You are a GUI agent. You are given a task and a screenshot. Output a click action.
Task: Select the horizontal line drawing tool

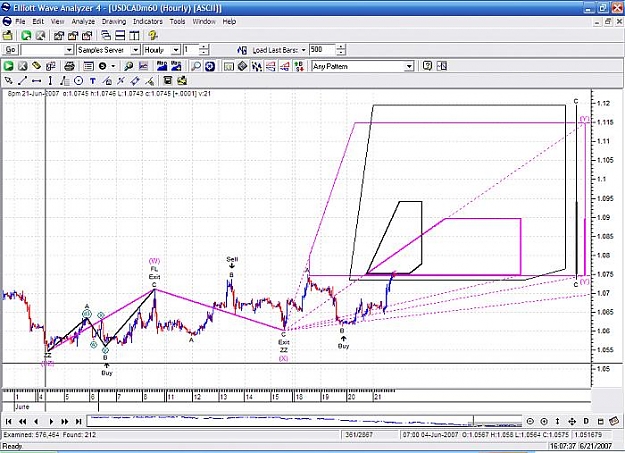pyautogui.click(x=36, y=81)
